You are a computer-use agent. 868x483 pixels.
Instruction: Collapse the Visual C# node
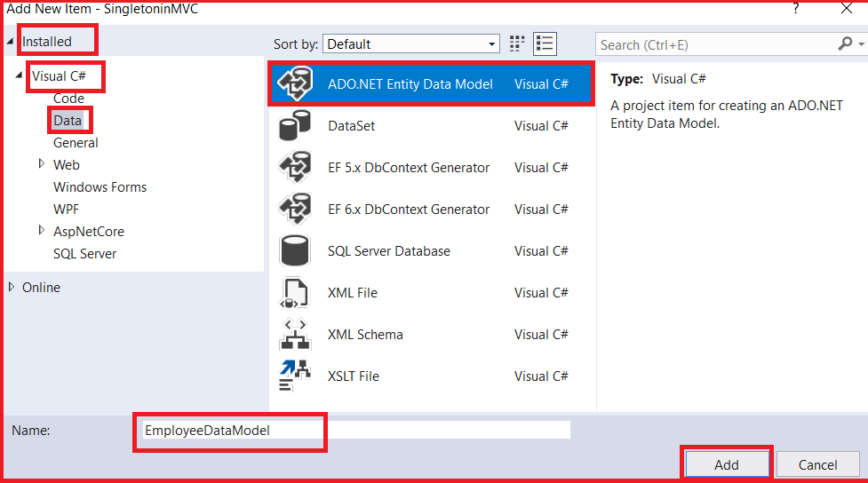(x=19, y=75)
